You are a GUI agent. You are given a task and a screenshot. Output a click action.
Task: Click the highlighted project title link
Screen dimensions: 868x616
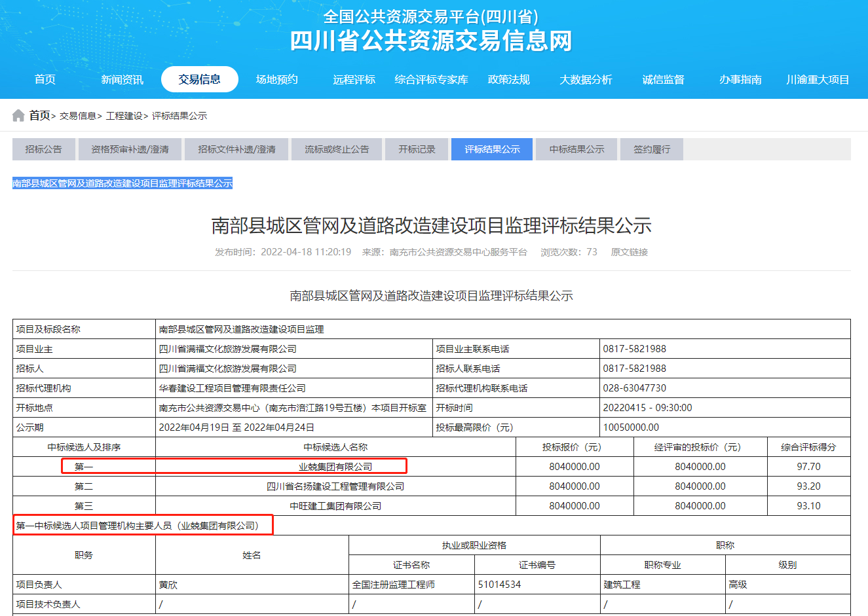[x=123, y=183]
